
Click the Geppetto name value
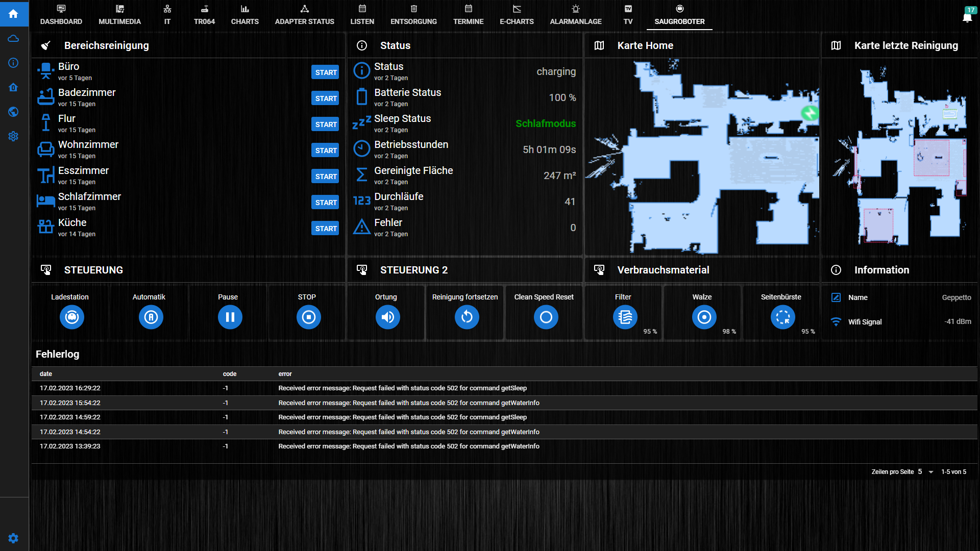tap(957, 297)
